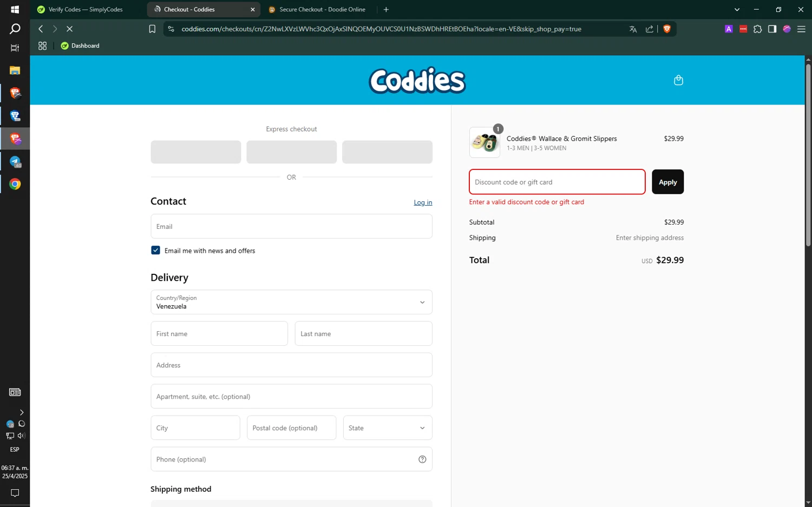
Task: Click the City field
Action: 195,428
